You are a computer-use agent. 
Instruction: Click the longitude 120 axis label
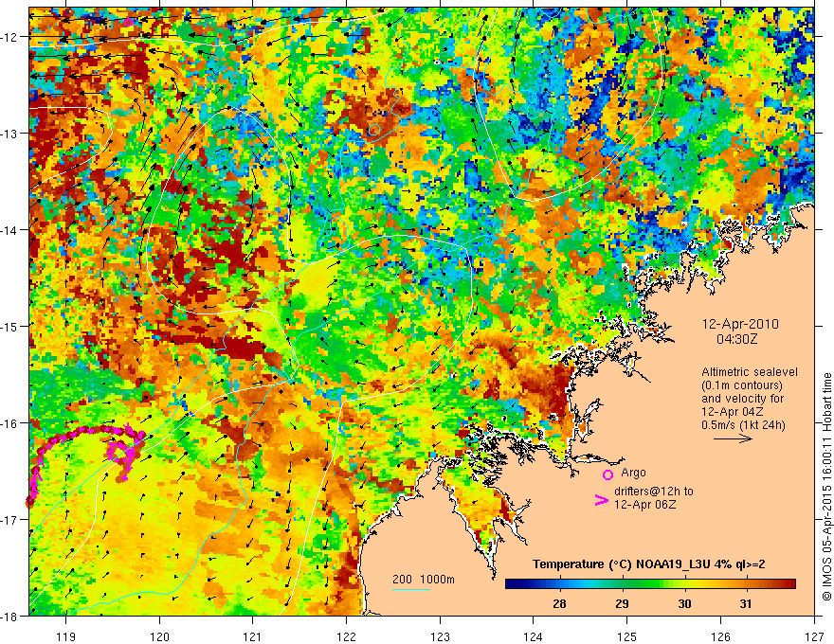159,636
